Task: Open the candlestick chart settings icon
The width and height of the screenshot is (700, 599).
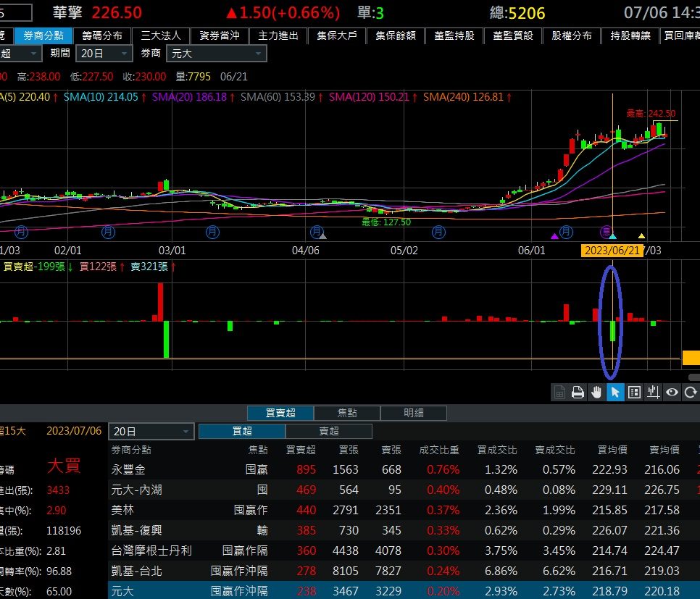Action: pos(653,393)
